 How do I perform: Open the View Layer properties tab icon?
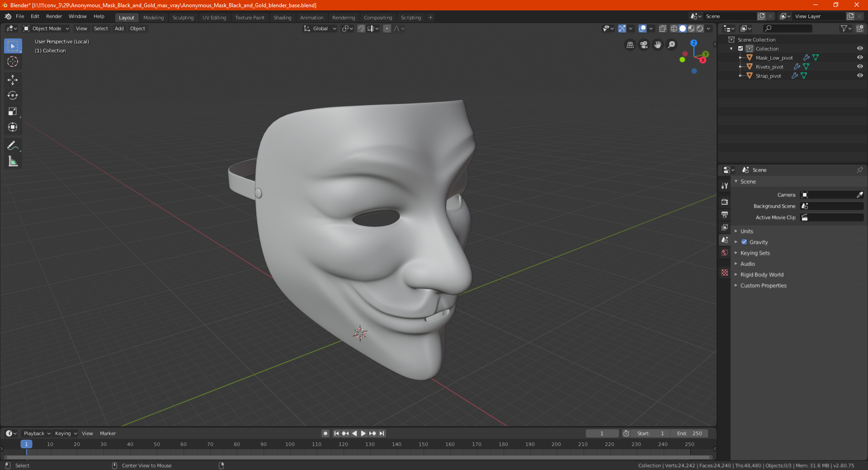[725, 227]
